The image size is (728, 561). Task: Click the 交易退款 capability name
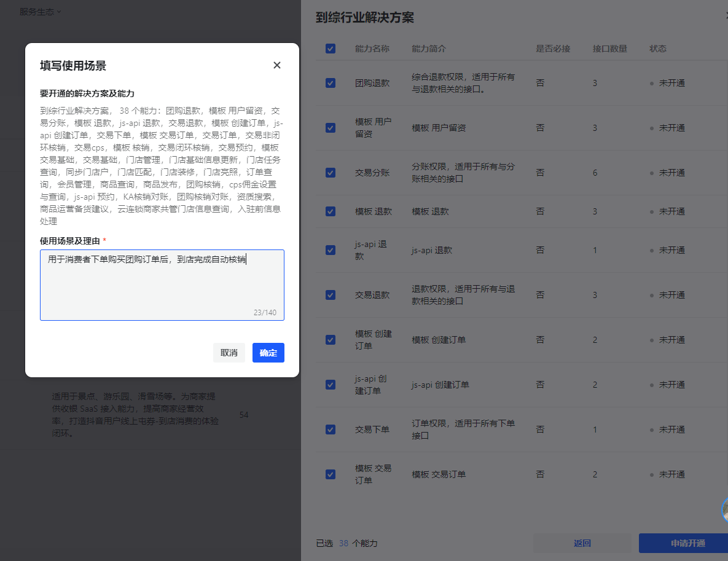[372, 295]
